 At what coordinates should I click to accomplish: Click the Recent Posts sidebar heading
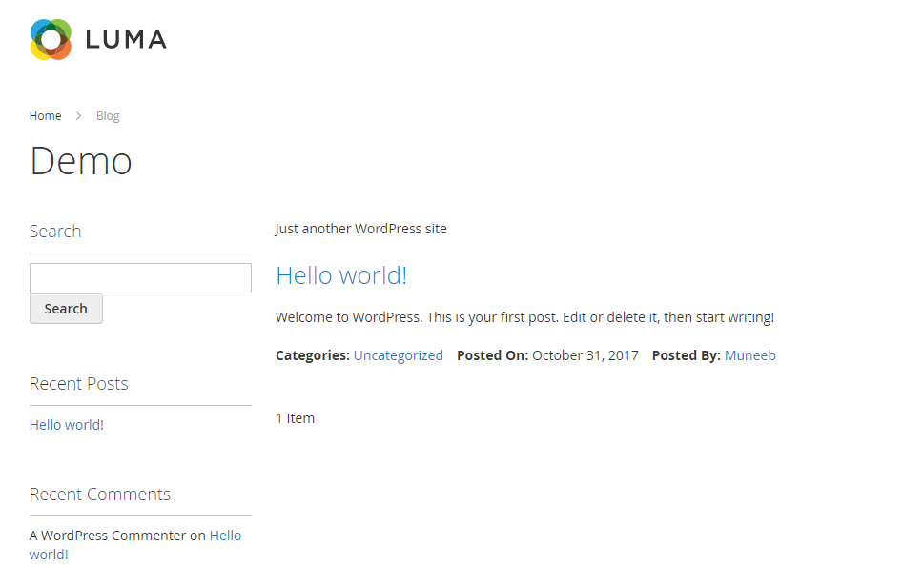[79, 383]
